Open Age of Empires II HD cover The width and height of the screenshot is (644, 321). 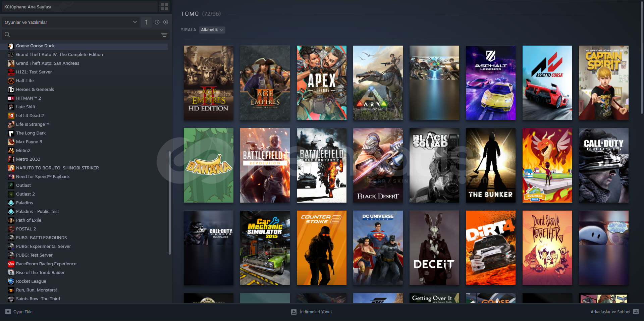pyautogui.click(x=209, y=83)
